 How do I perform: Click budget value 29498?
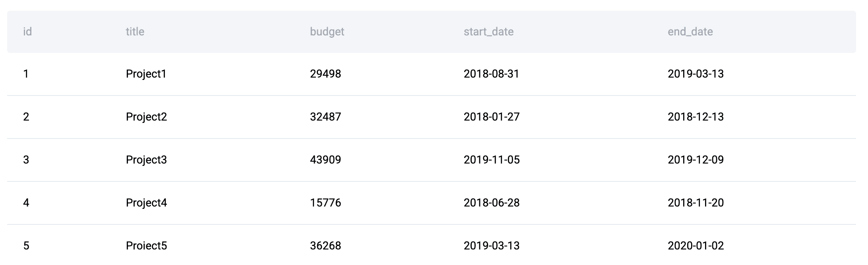coord(325,74)
